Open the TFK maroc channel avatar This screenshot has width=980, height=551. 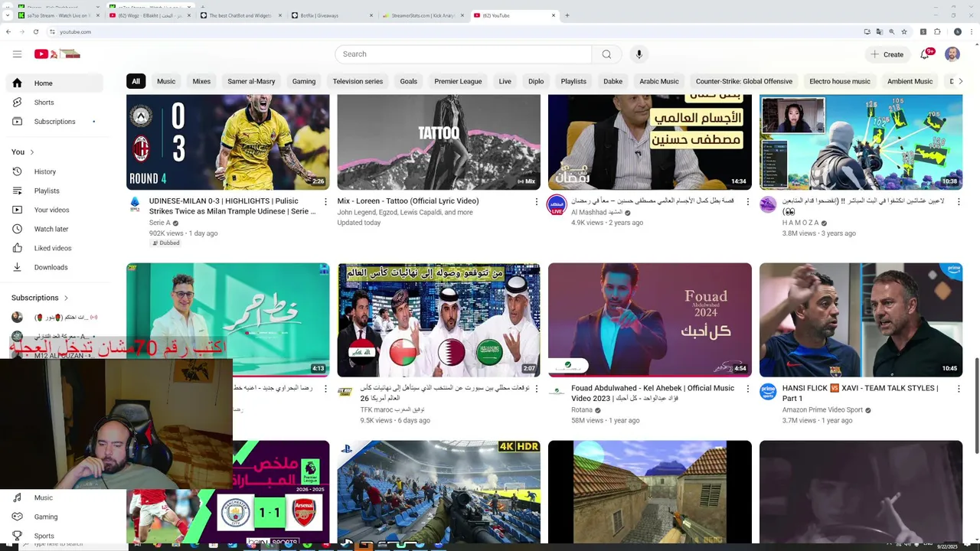coord(346,391)
